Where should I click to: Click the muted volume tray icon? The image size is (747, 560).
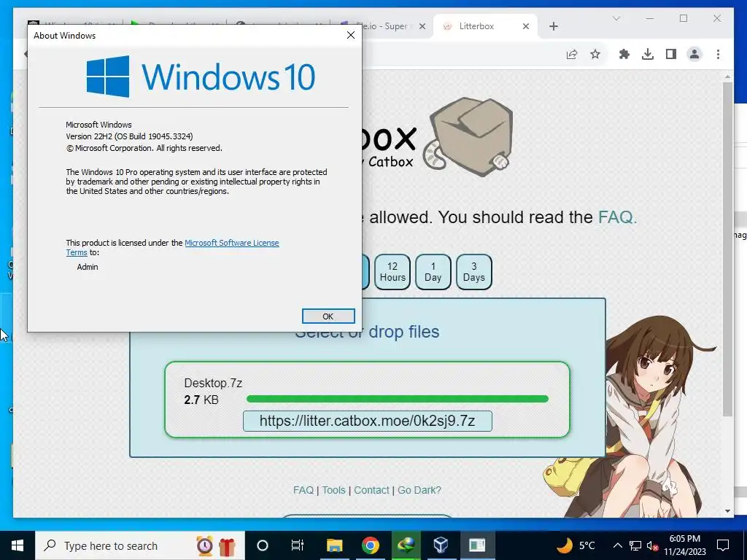click(x=653, y=545)
